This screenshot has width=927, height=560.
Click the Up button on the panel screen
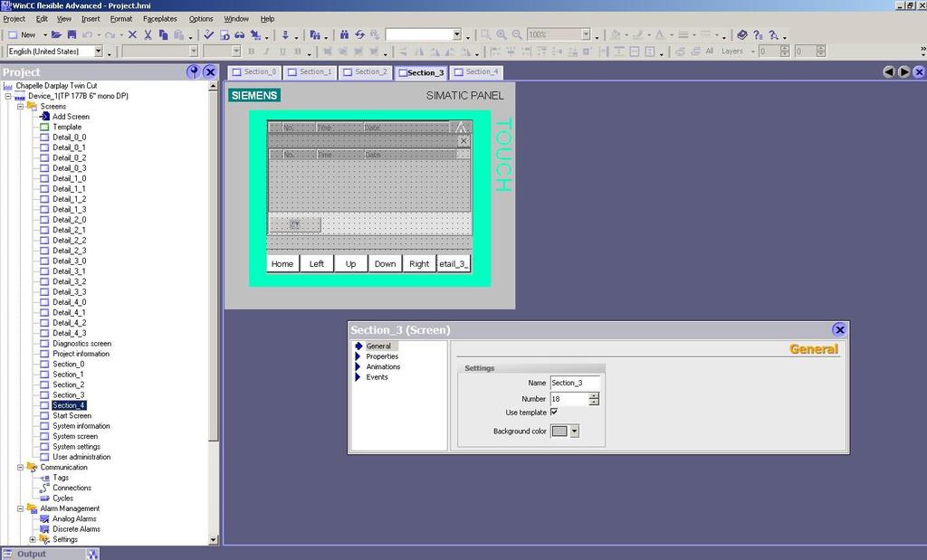pyautogui.click(x=350, y=263)
